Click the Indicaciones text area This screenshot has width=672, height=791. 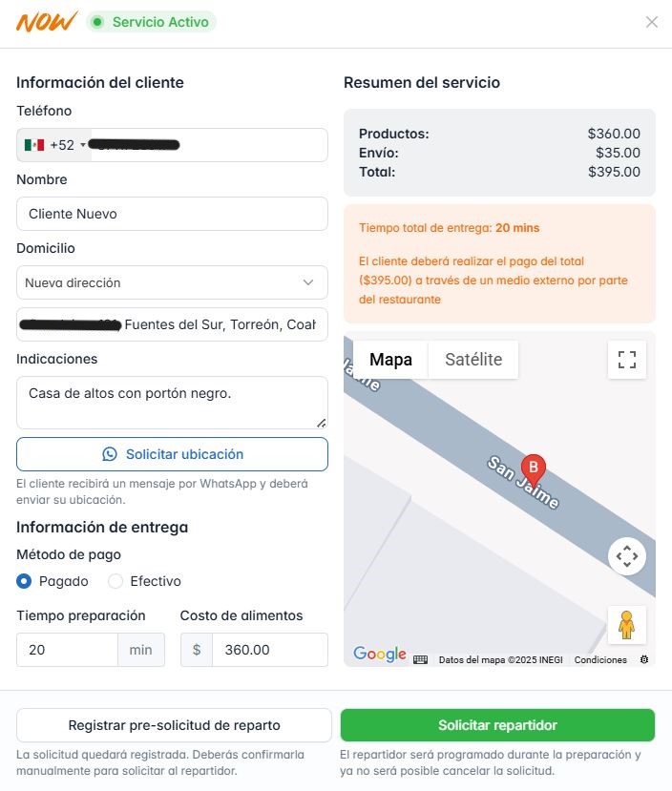pos(172,402)
